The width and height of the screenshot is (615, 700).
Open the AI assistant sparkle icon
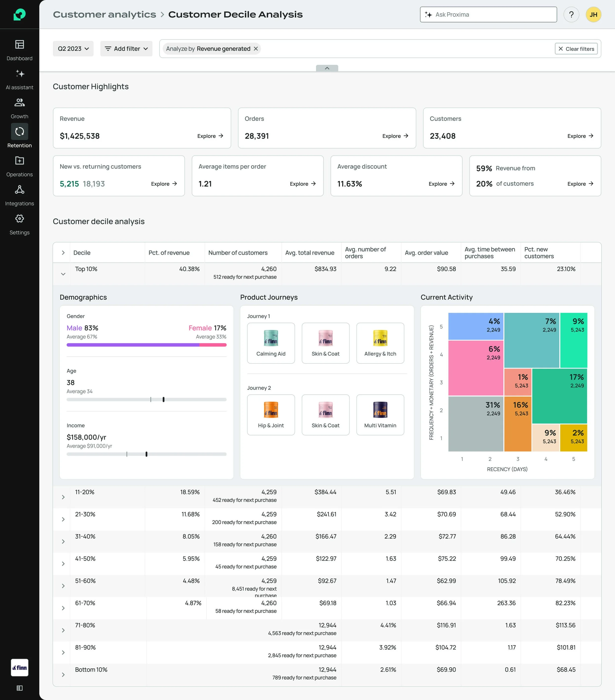(19, 74)
